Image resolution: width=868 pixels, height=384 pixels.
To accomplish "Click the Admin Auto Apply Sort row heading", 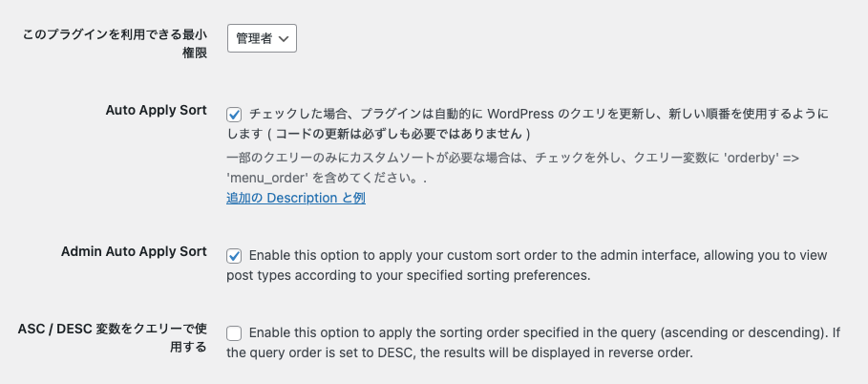I will (134, 251).
